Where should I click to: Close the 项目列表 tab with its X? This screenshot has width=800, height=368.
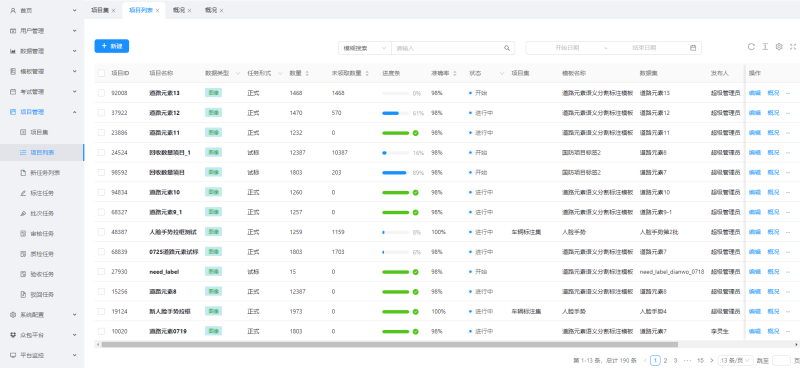click(x=158, y=10)
